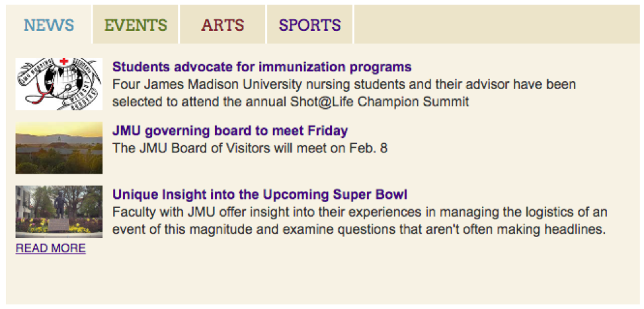Open 'Unique Insight into the Upcoming Super Bowl'
The width and height of the screenshot is (644, 309).
click(260, 195)
